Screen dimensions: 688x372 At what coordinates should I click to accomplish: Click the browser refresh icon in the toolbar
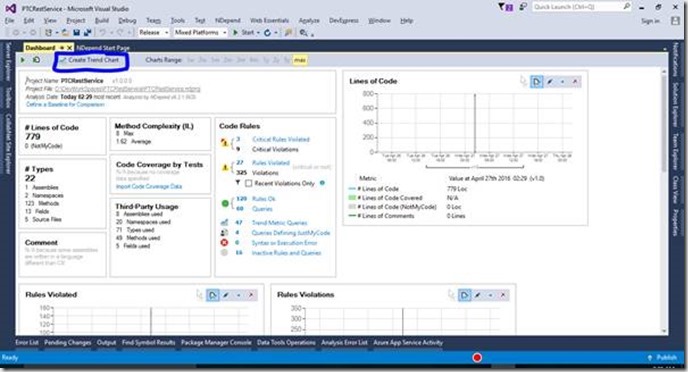point(267,32)
